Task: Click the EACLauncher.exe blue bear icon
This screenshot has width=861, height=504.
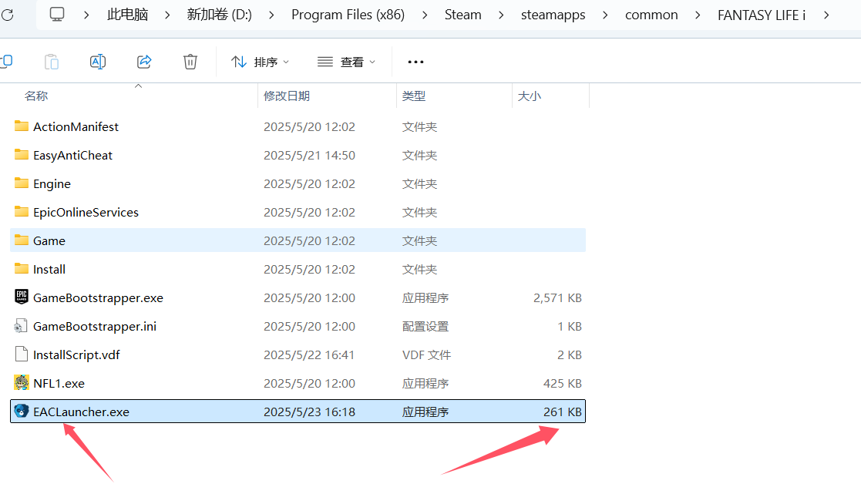Action: click(22, 412)
